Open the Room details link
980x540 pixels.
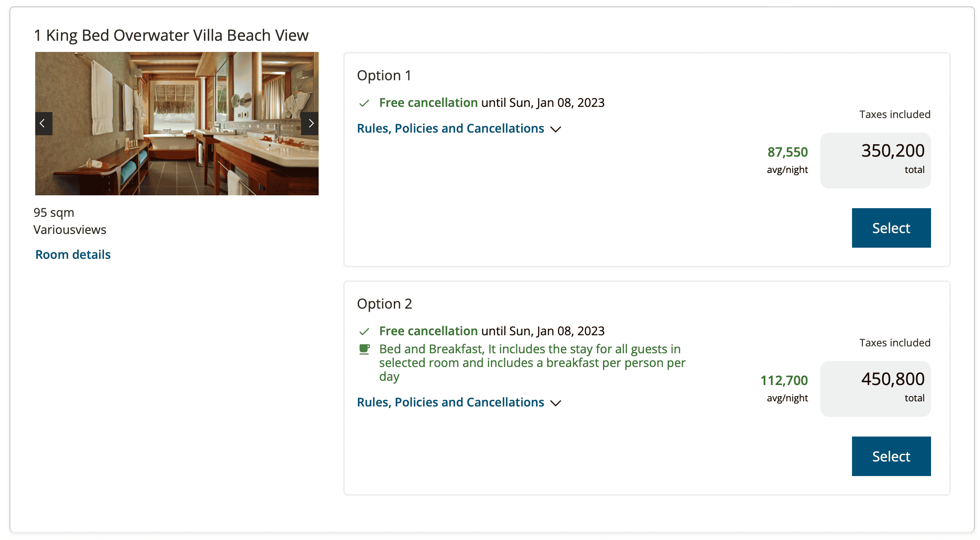pos(73,255)
